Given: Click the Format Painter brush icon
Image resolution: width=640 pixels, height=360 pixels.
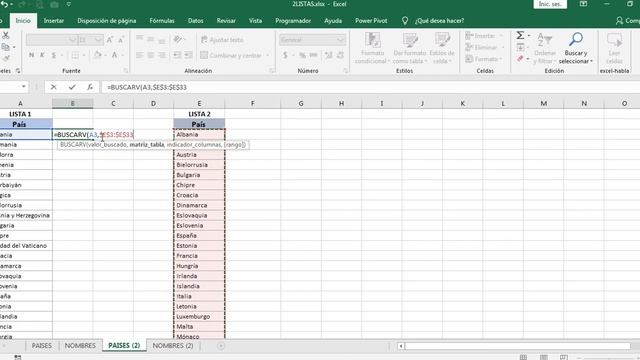Looking at the screenshot, I should [5, 58].
